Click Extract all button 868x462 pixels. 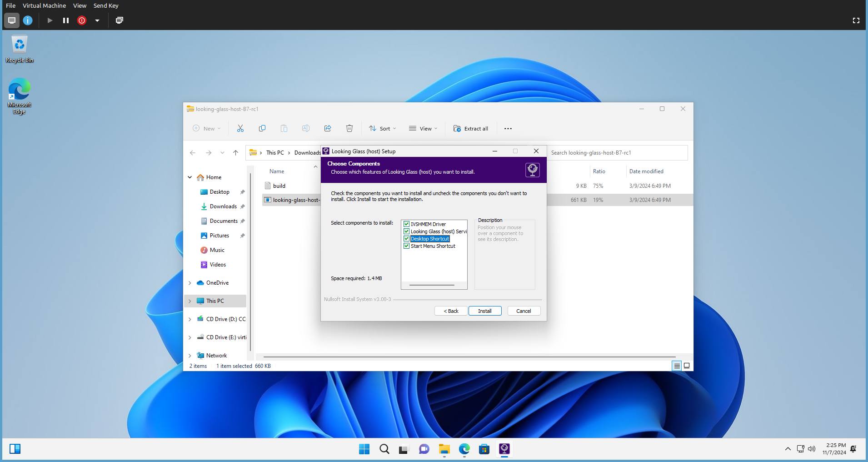pyautogui.click(x=471, y=129)
